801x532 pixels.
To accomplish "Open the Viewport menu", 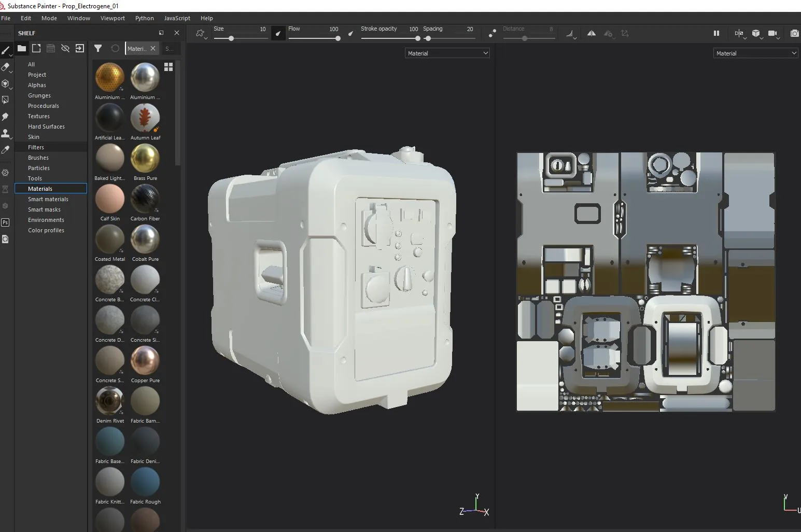I will point(113,18).
